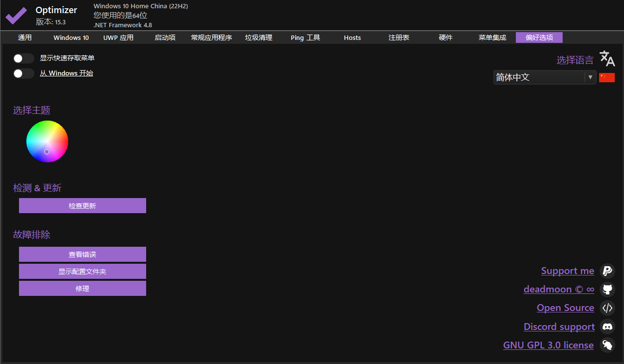Click the 版本: 15.3 version text
This screenshot has width=624, height=364.
pyautogui.click(x=51, y=22)
